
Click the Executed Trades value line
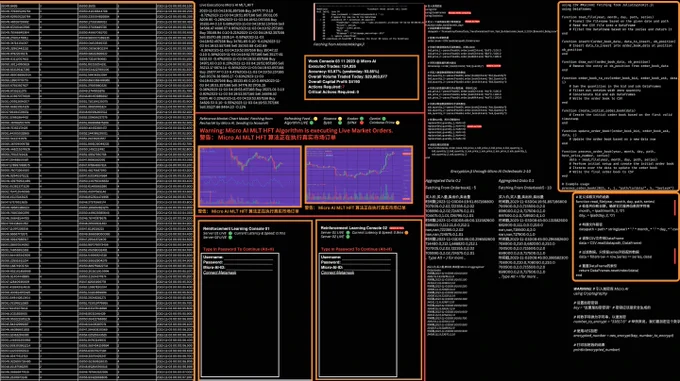[332, 66]
